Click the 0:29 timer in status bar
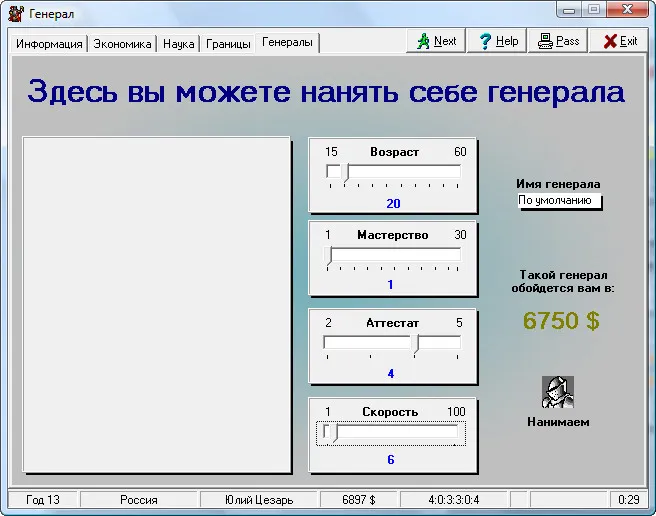Image resolution: width=656 pixels, height=516 pixels. click(628, 500)
